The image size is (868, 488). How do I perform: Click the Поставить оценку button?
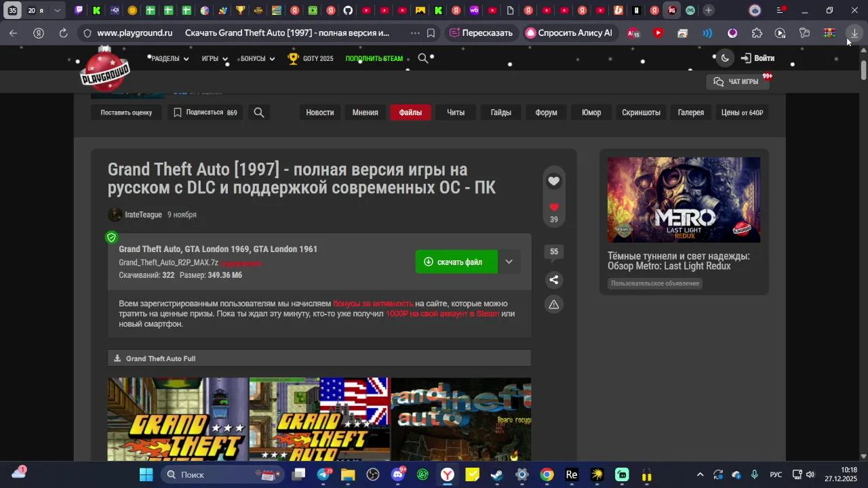(126, 113)
